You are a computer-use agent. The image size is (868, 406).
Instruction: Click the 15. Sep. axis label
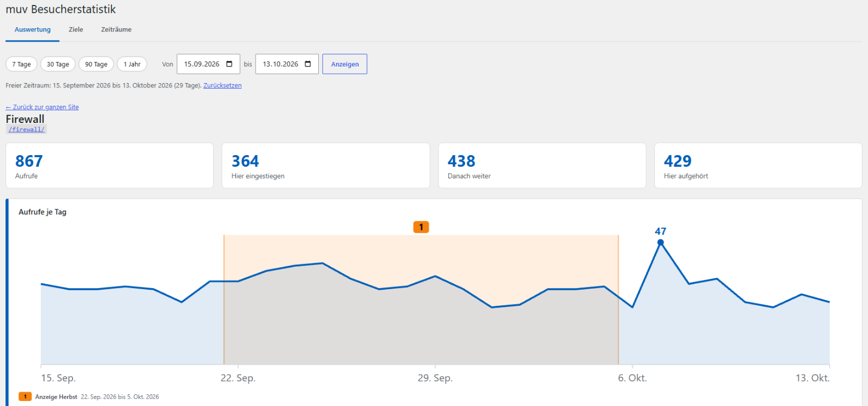(59, 378)
